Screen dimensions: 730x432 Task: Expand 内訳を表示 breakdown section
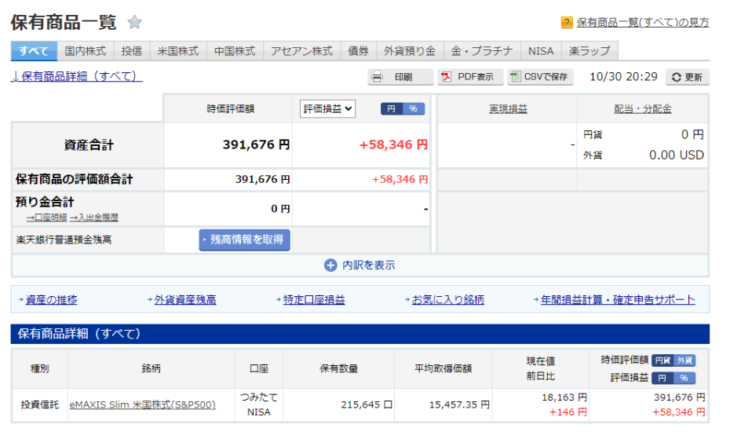click(x=360, y=265)
